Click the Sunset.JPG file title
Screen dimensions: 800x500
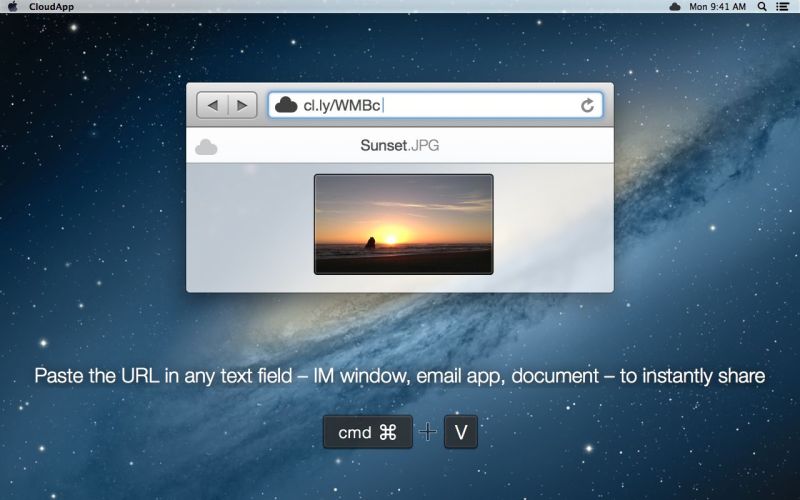pyautogui.click(x=399, y=146)
